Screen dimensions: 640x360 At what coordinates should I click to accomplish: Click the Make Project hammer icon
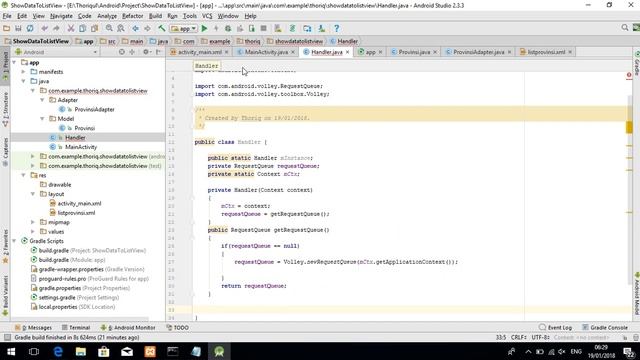click(x=162, y=28)
